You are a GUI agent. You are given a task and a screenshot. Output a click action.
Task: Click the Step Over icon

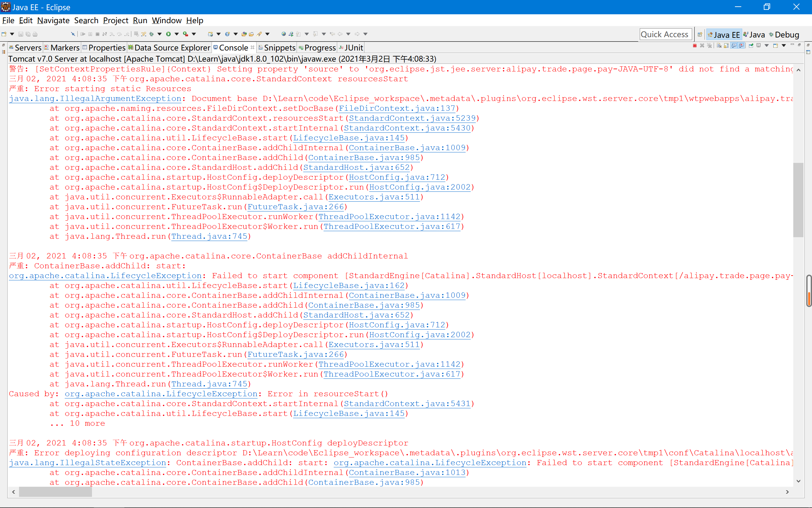119,34
